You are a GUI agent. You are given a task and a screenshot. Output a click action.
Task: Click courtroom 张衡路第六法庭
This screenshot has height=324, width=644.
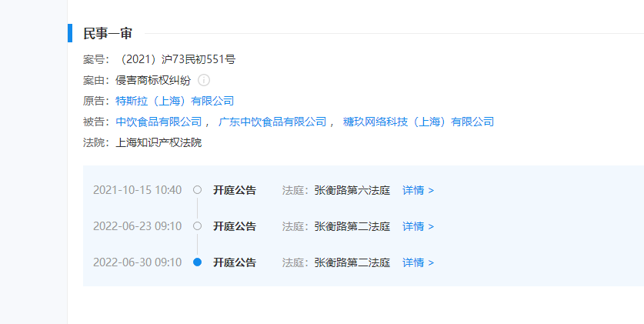(x=352, y=190)
